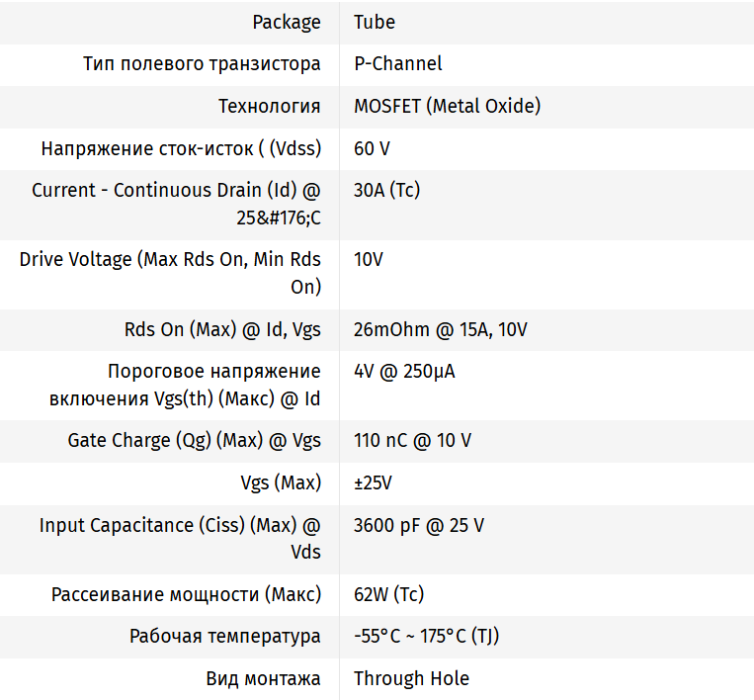Click the "60 V" drain-source voltage value

tap(372, 149)
